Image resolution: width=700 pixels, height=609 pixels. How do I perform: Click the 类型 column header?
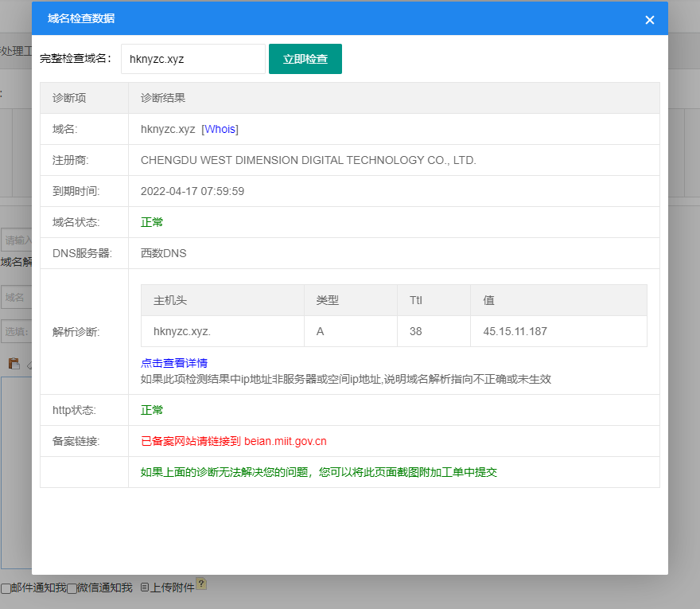(328, 300)
